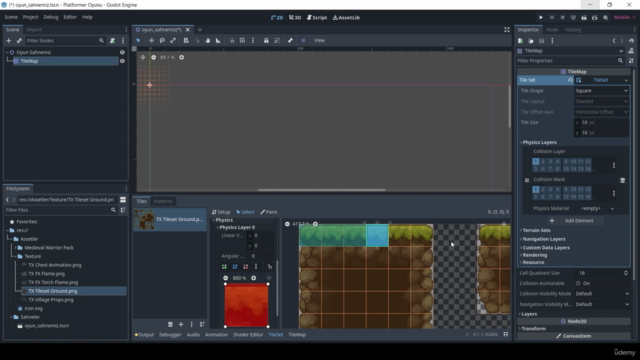Screen dimensions: 640x360
Task: Click the lock selected node icon
Action: tap(266, 40)
